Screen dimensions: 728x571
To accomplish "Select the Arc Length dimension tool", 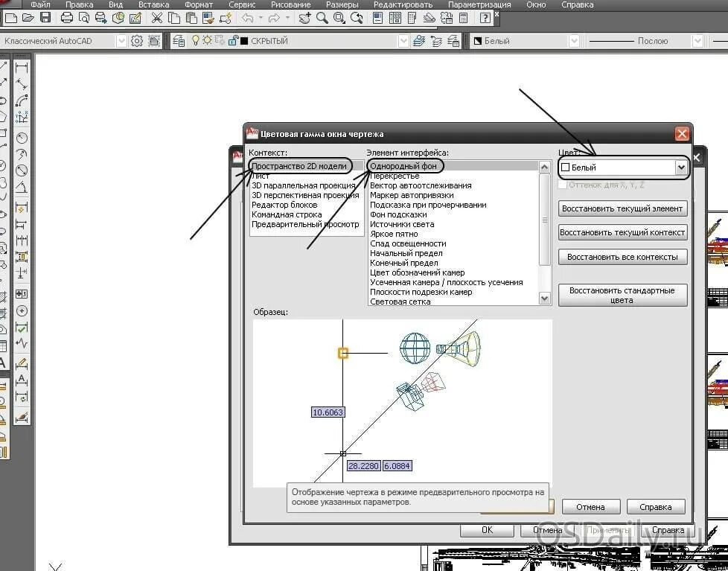I will click(22, 101).
